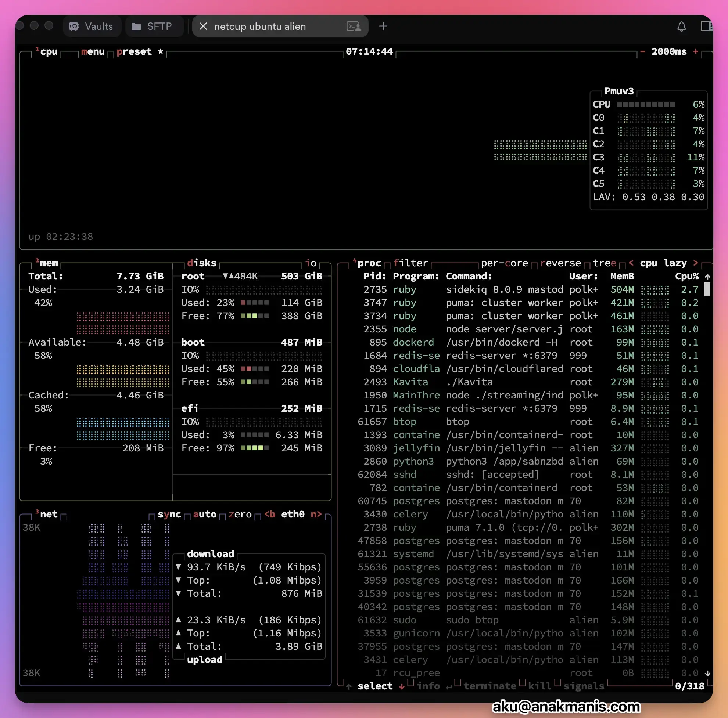Toggle net auto scaling
This screenshot has width=728, height=718.
(x=205, y=514)
